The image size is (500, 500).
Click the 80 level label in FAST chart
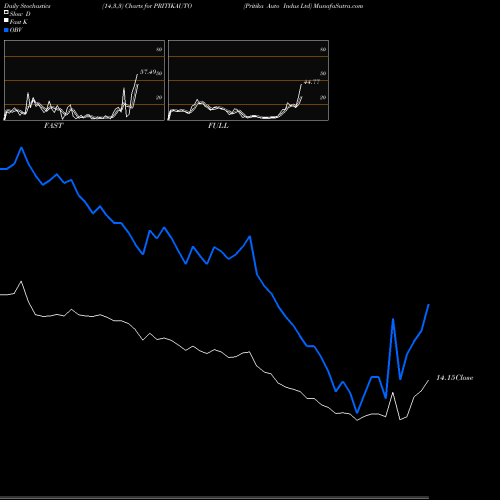click(x=159, y=49)
